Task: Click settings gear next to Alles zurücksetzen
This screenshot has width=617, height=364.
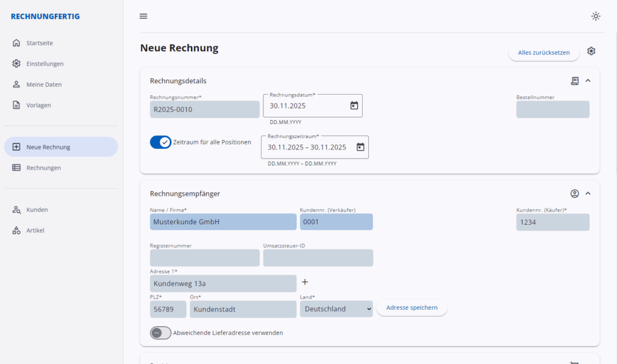Action: click(591, 51)
